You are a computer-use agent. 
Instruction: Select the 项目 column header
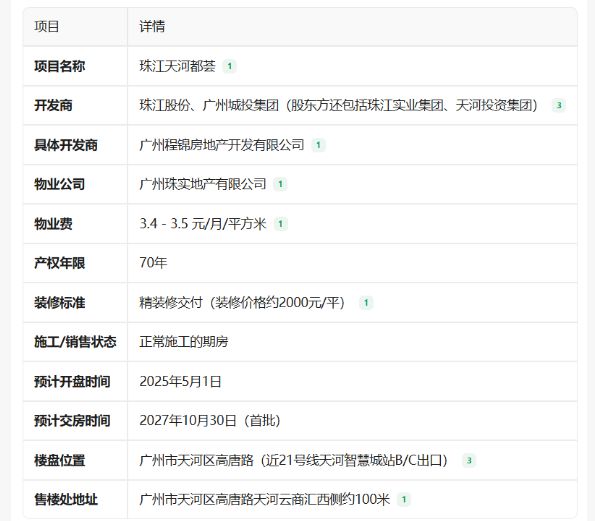point(46,27)
